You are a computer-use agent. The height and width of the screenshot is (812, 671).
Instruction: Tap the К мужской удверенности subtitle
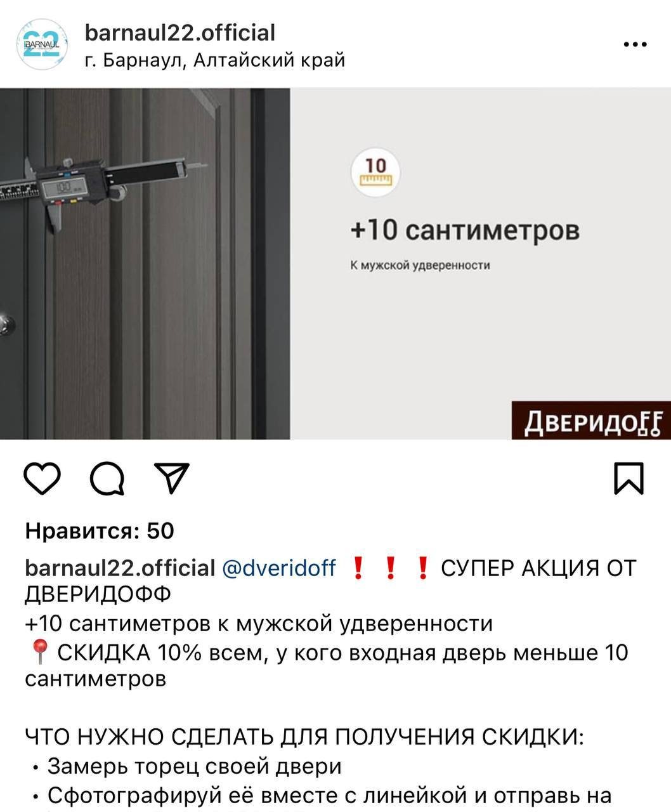click(x=420, y=265)
